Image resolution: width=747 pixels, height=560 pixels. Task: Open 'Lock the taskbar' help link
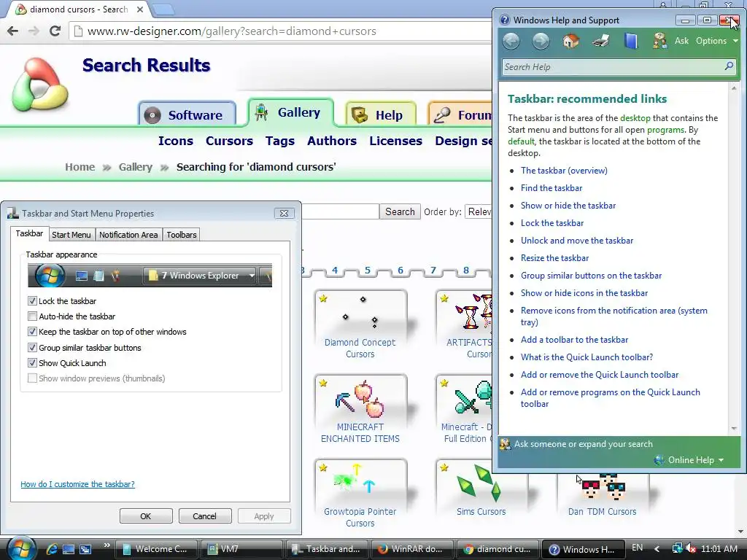click(552, 223)
